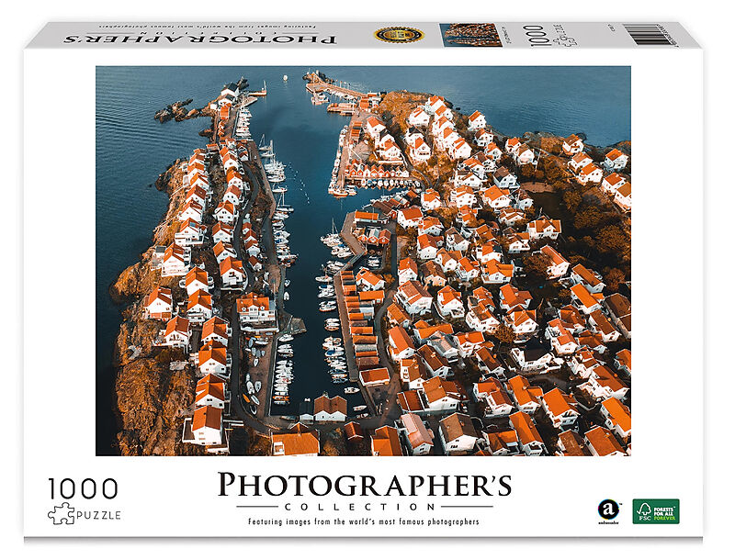The height and width of the screenshot is (560, 735).
Task: Click the gold seal emblem on box top
Action: (398, 35)
